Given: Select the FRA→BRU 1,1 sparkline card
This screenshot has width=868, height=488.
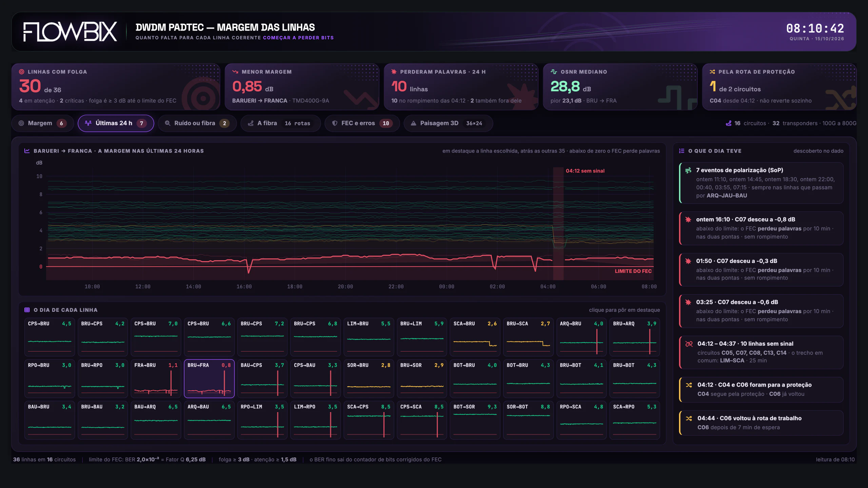Looking at the screenshot, I should click(x=156, y=379).
